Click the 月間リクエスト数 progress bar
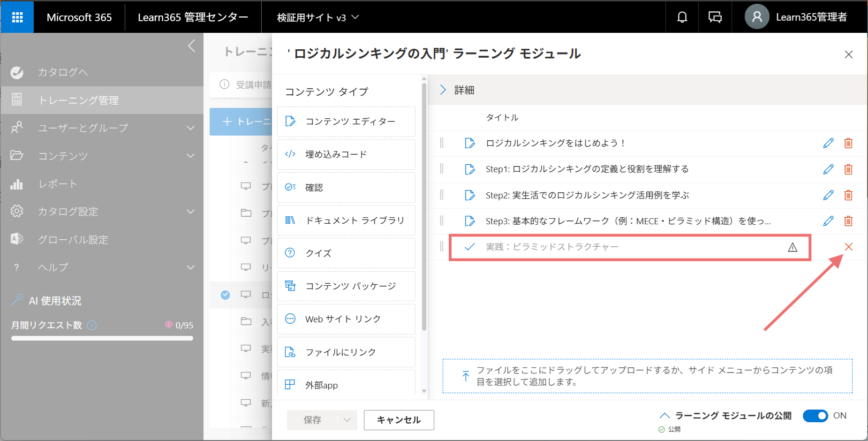The height and width of the screenshot is (441, 868). [102, 338]
